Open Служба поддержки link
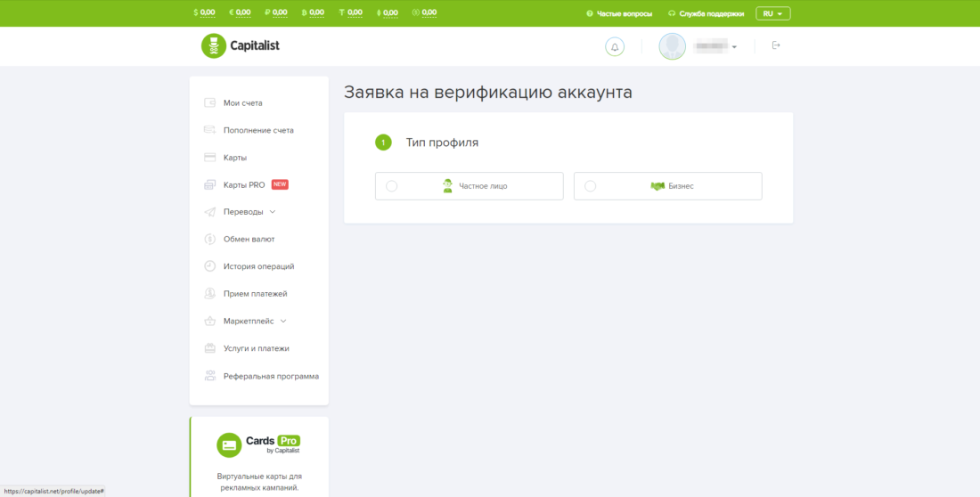The height and width of the screenshot is (497, 980). point(712,13)
